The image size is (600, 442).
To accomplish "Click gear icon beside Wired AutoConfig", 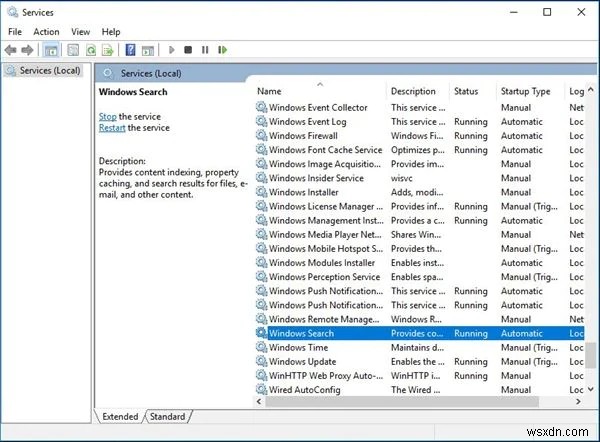I will [x=262, y=390].
